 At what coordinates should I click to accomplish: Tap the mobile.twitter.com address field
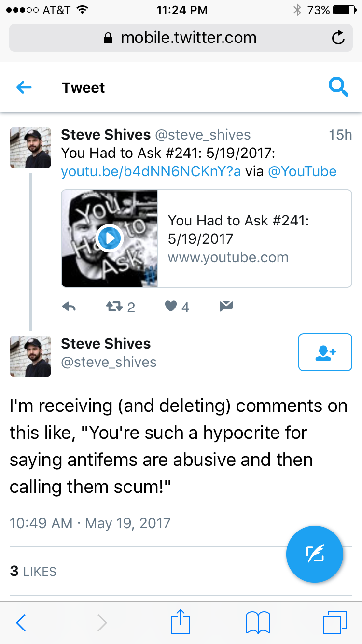[181, 38]
